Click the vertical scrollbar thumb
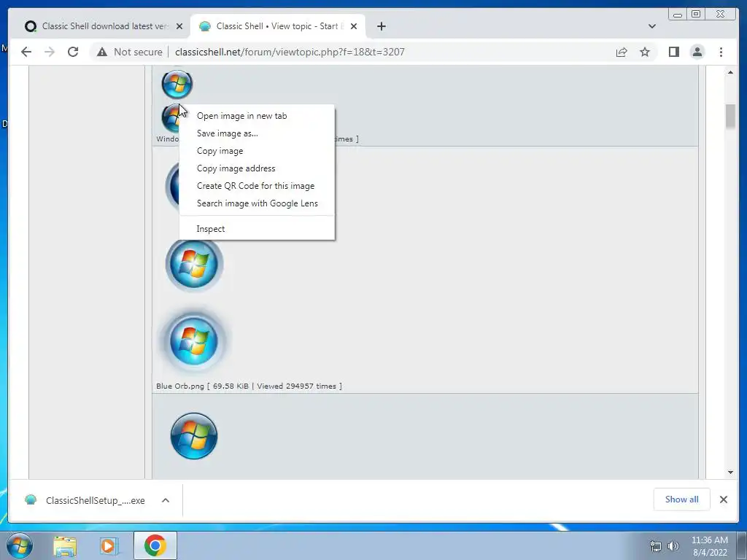This screenshot has width=747, height=560. 730,116
